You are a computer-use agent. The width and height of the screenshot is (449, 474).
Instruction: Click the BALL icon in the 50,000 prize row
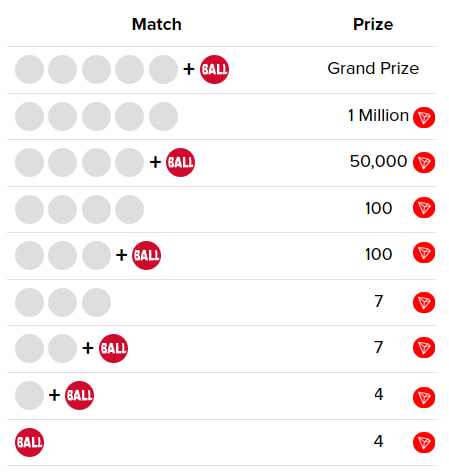click(x=180, y=162)
